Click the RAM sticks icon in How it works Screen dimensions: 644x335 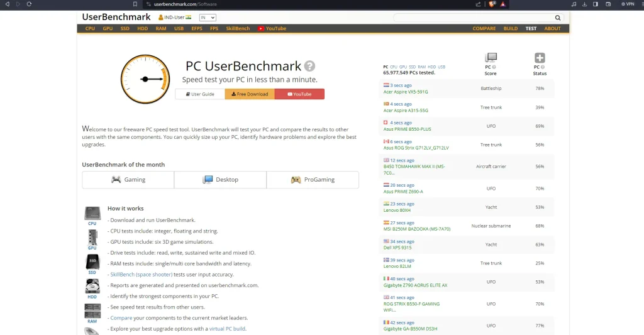92,310
